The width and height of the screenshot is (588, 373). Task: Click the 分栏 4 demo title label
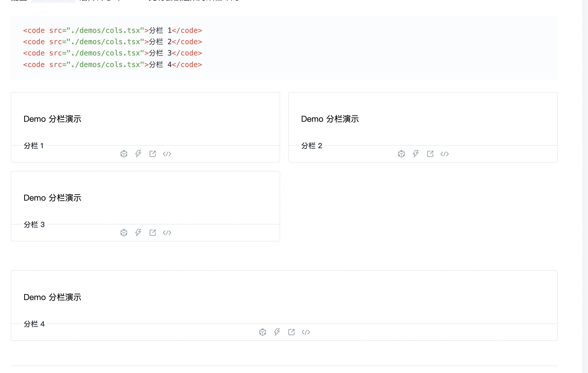click(34, 324)
